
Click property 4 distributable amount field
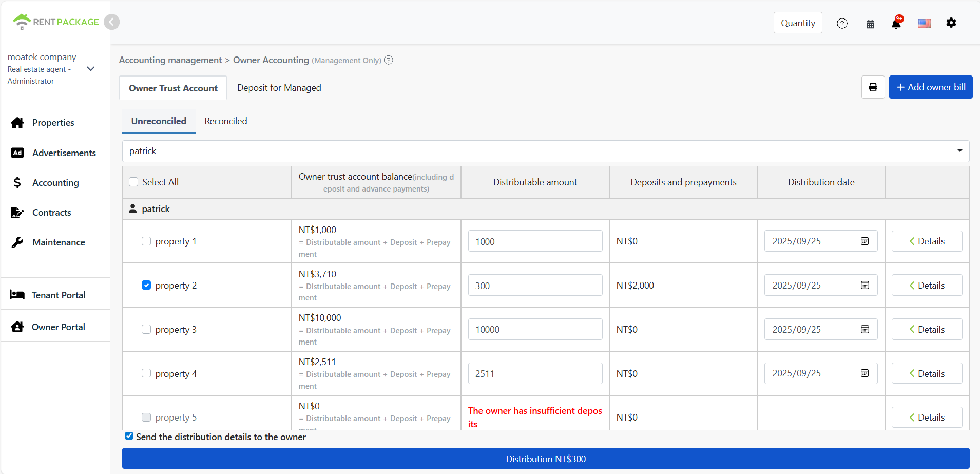535,373
